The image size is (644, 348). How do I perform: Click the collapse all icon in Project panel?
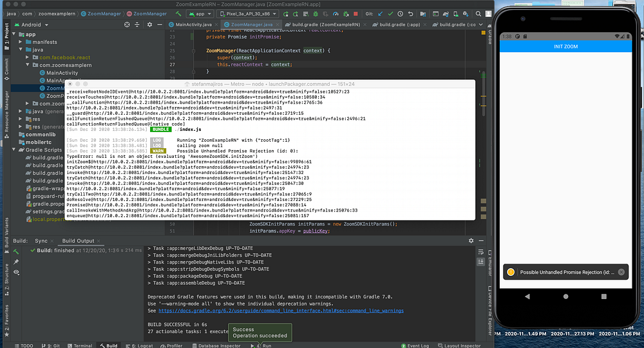coord(137,24)
